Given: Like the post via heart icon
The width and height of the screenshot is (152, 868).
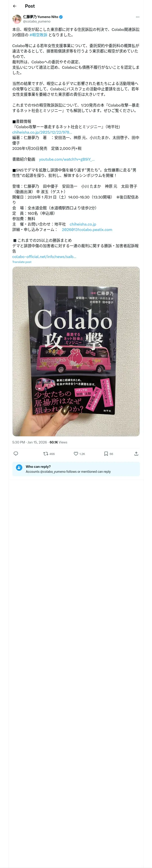Looking at the screenshot, I should point(79,454).
